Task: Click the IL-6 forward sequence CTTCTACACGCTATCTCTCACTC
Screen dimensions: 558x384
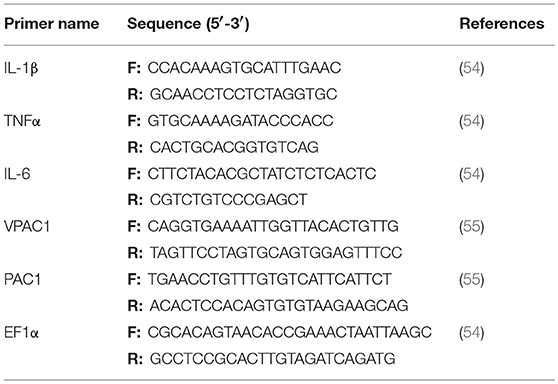Action: (262, 174)
